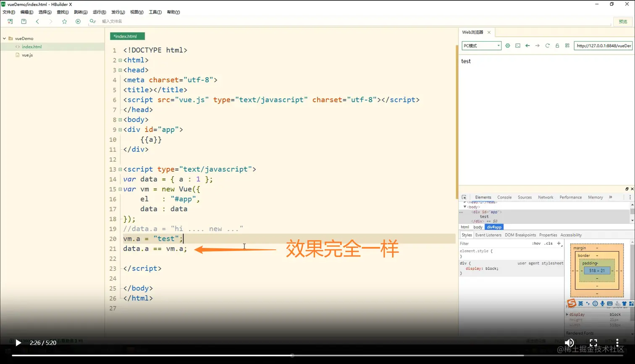This screenshot has height=364, width=635.
Task: Click the new file toolbar icon
Action: click(x=10, y=21)
